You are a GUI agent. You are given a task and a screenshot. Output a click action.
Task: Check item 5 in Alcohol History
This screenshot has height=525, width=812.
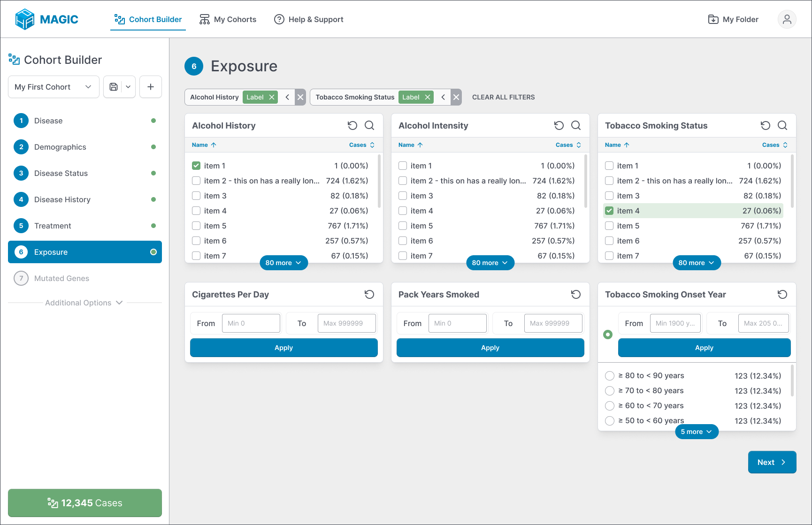(x=196, y=226)
